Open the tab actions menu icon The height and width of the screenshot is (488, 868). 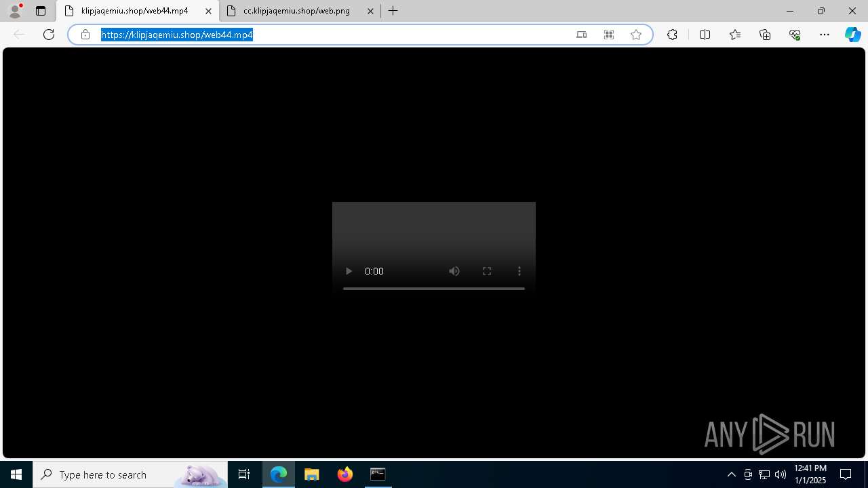(41, 11)
